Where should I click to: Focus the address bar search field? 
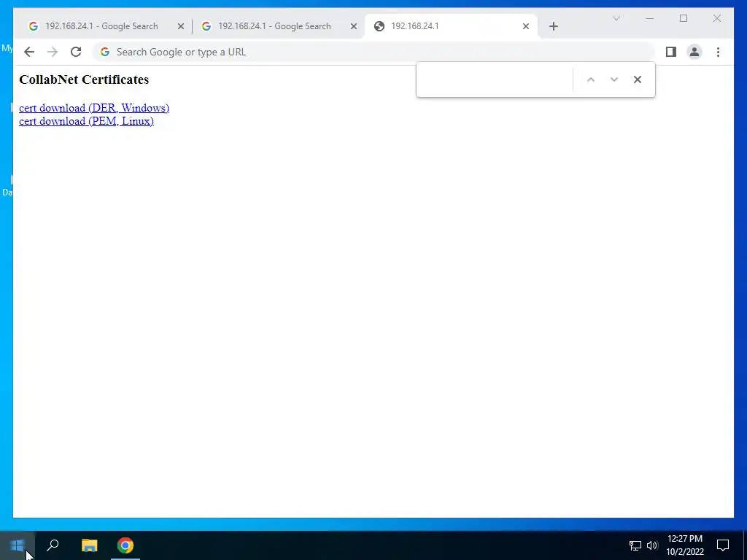coord(374,52)
